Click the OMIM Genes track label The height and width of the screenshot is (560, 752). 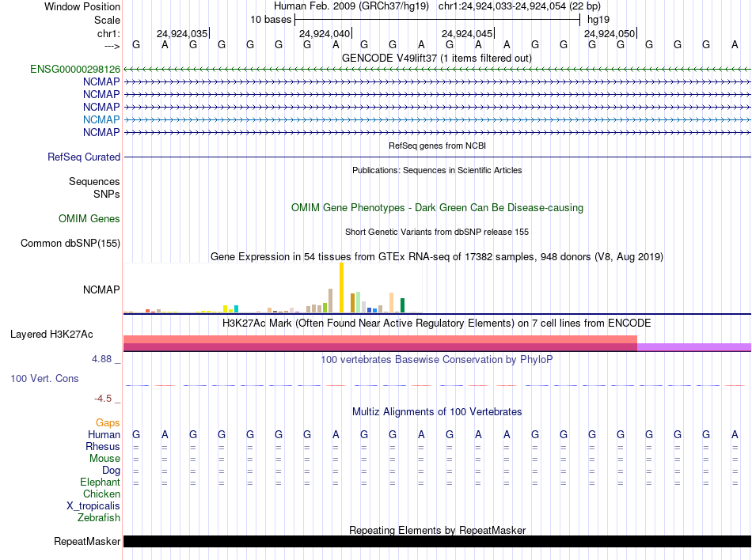tap(89, 219)
